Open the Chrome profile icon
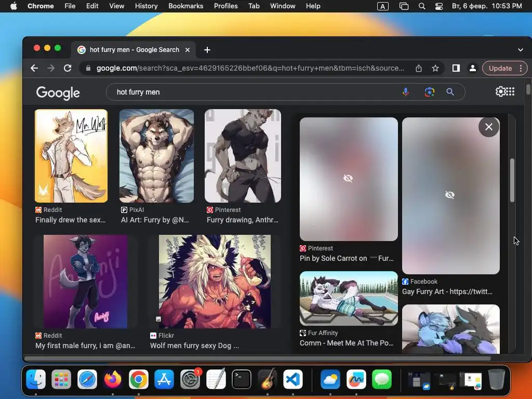This screenshot has width=532, height=399. 472,68
